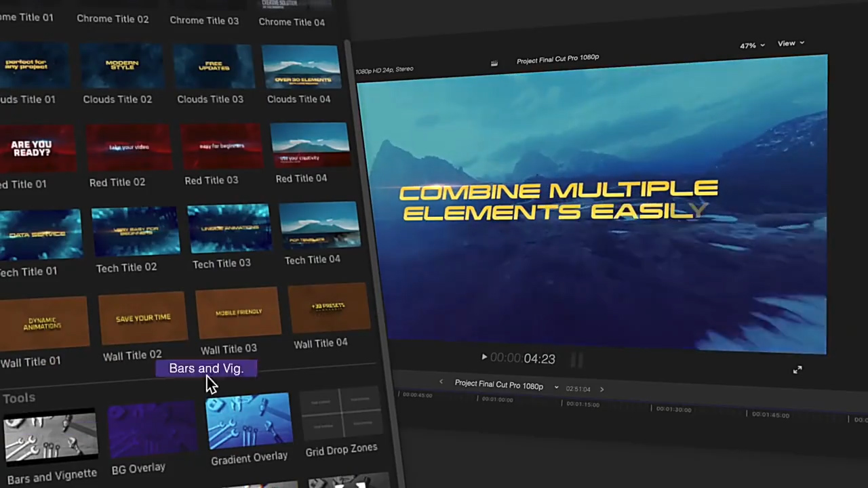The image size is (868, 488).
Task: Click the viewer video preview image
Action: coord(591,204)
